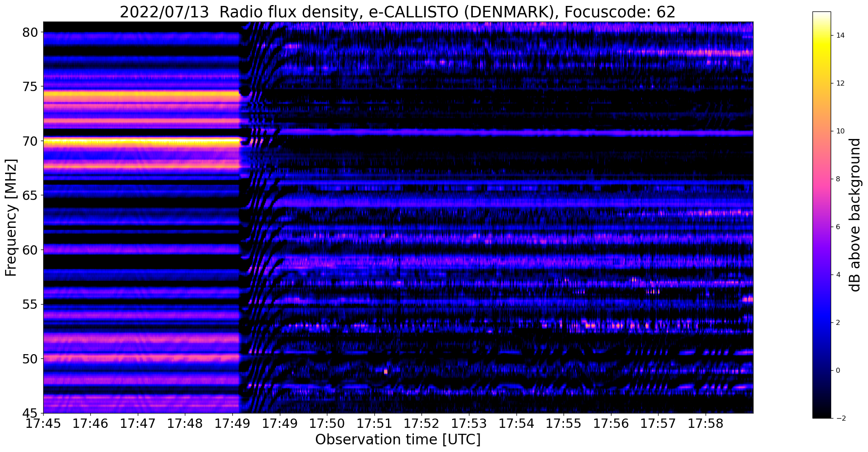
Task: Click the 60 MHz frequency tick label
Action: pos(30,250)
